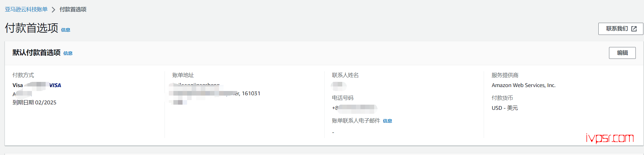Open the 亚马逊云科技账单 breadcrumb link
Screen dimensions: 644x155
[x=26, y=9]
